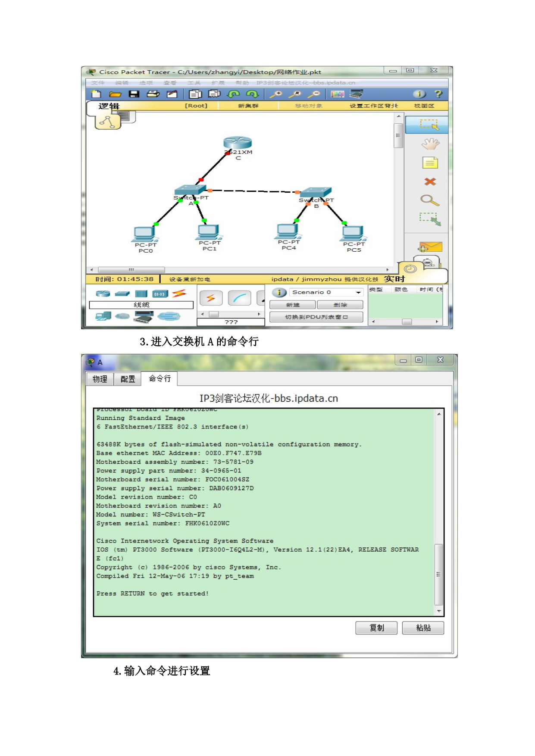This screenshot has height=756, width=535.
Task: Click the network information 'i' icon in toolbar
Action: coord(419,94)
